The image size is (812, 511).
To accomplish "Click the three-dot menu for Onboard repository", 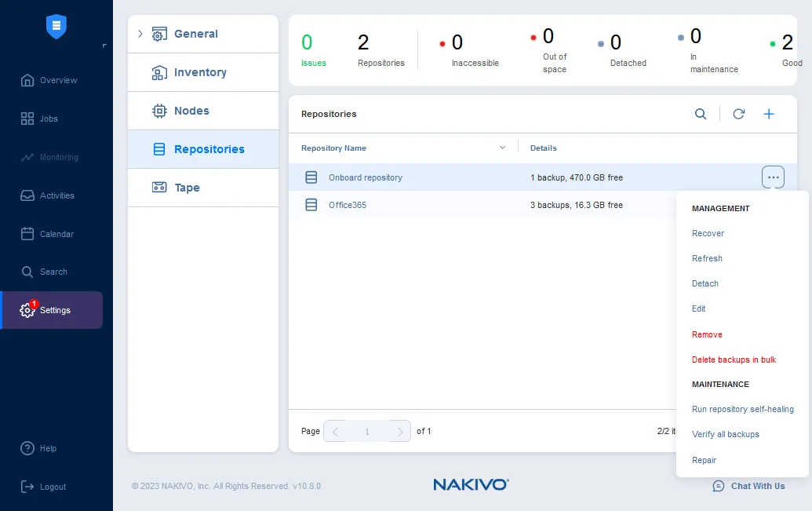I will click(x=773, y=177).
